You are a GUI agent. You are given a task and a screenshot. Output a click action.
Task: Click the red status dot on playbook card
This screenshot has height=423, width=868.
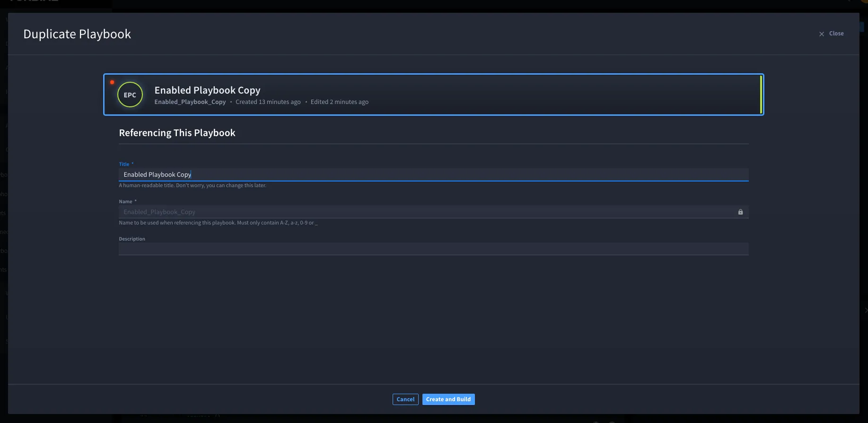pos(112,82)
